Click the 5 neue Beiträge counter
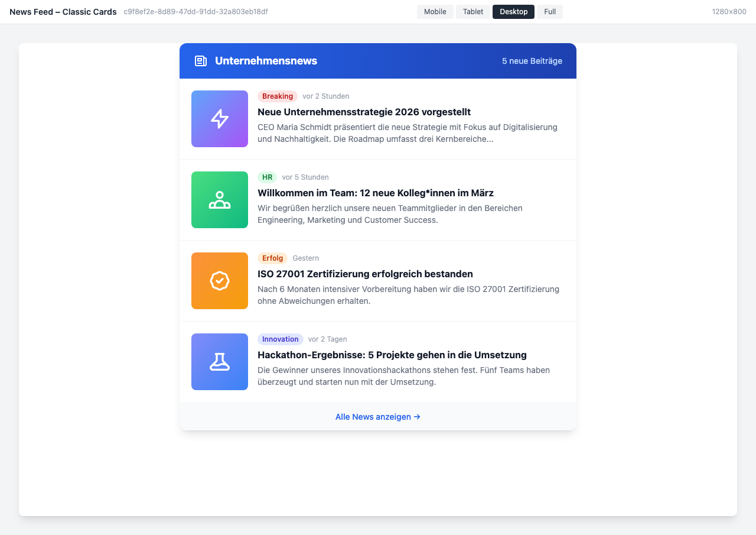The width and height of the screenshot is (756, 535). pos(531,60)
